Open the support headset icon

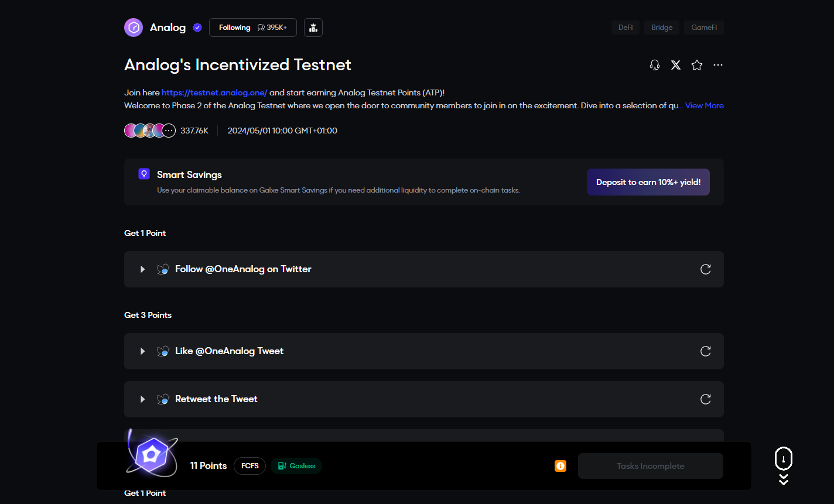click(x=655, y=65)
